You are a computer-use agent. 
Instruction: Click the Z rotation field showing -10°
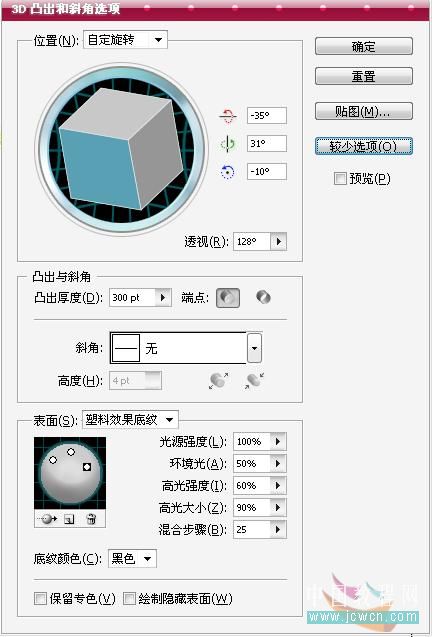(267, 171)
